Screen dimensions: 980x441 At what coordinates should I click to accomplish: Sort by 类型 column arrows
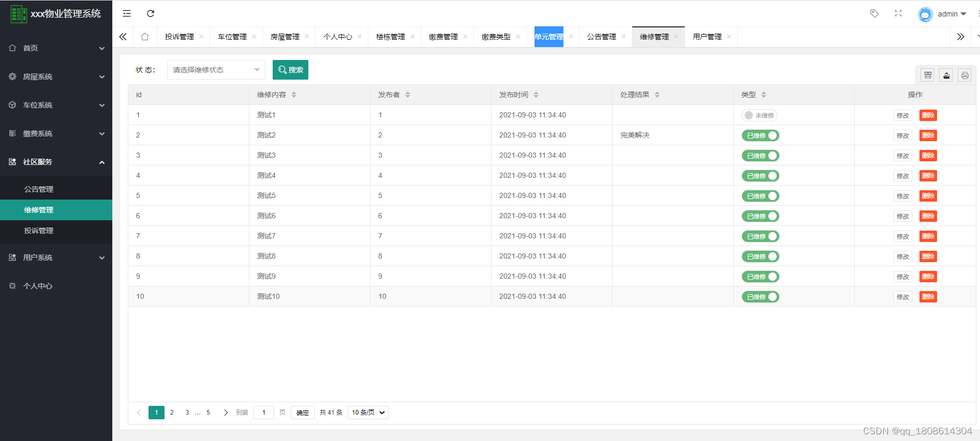tap(764, 95)
